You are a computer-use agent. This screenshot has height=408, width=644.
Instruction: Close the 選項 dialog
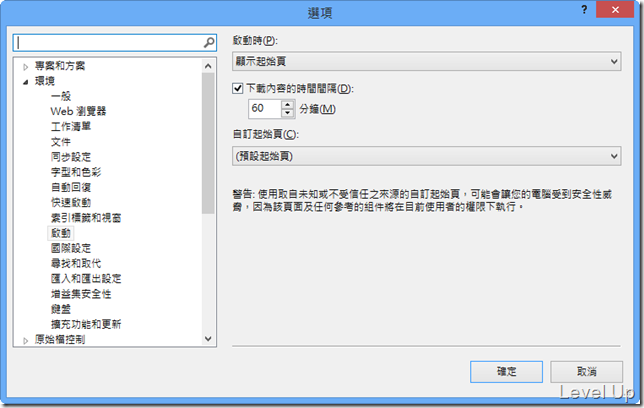(615, 10)
